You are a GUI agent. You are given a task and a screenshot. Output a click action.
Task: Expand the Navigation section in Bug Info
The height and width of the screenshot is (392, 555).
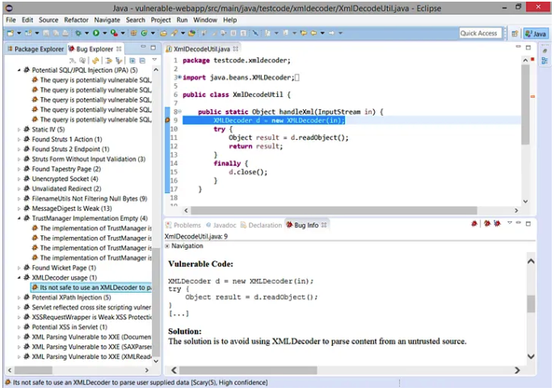167,246
